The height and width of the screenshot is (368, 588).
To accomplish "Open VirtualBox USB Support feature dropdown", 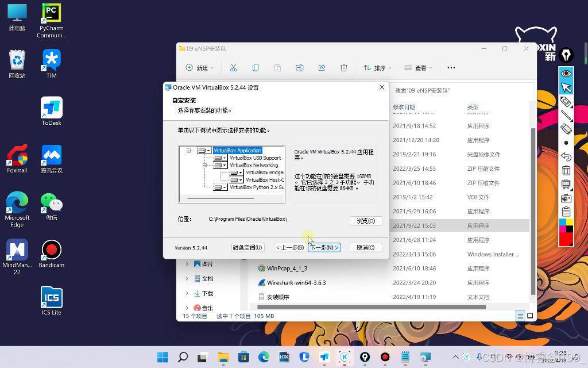I will coord(220,158).
